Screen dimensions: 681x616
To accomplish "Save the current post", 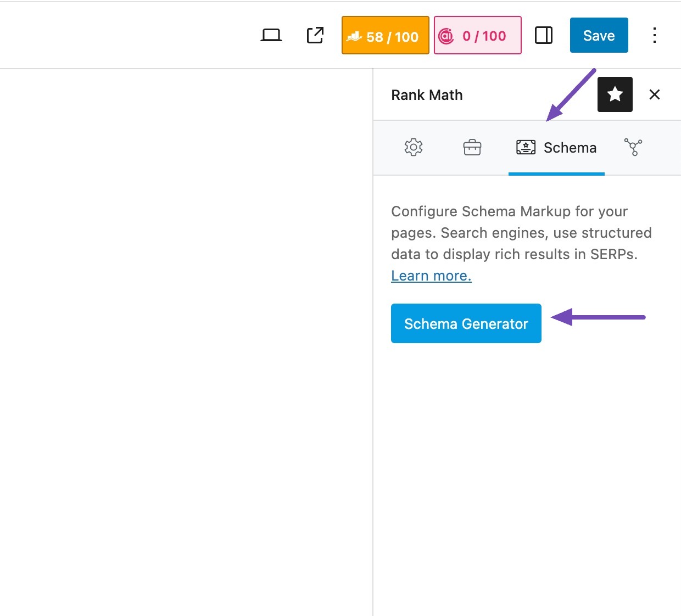I will pyautogui.click(x=599, y=35).
